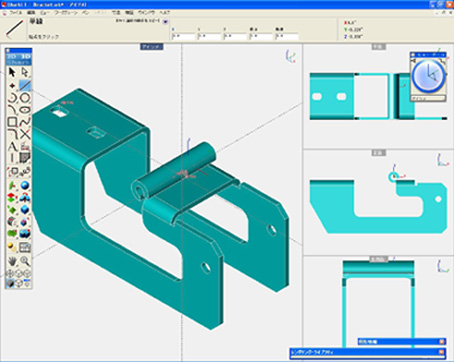Open dropdown arrow beside the line tool message

point(165,22)
